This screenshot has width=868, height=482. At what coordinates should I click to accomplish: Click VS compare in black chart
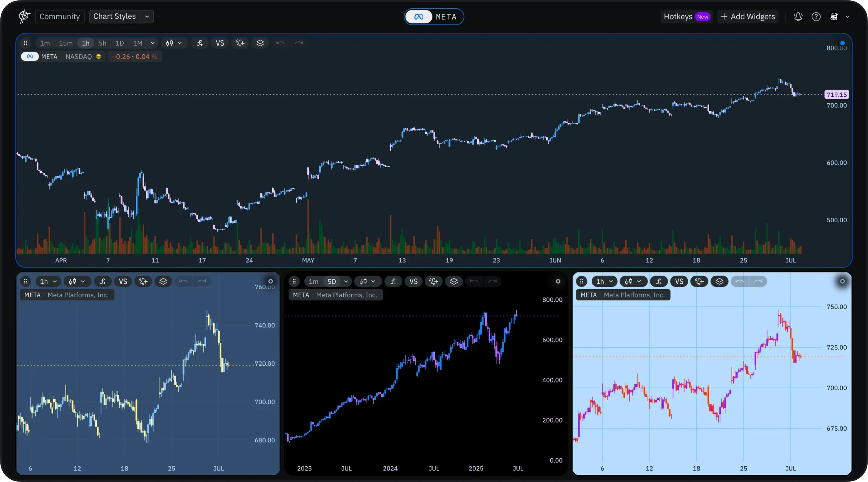click(413, 282)
